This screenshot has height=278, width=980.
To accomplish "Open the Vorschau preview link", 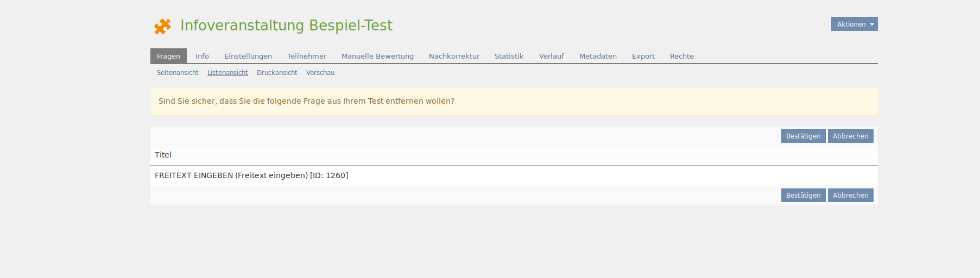I will [320, 73].
